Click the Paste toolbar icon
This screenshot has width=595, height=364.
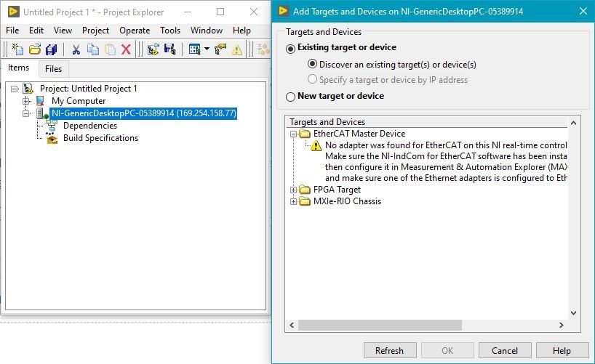pos(110,49)
